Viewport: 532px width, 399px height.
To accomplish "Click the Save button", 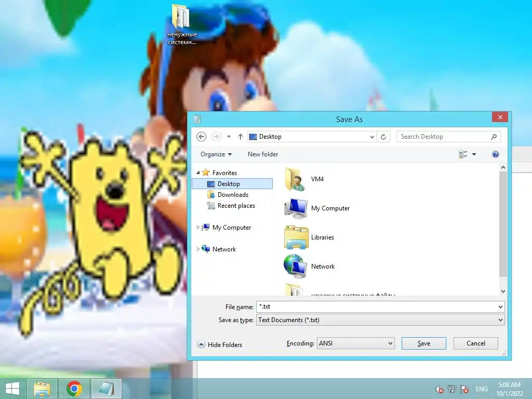I will pyautogui.click(x=424, y=343).
